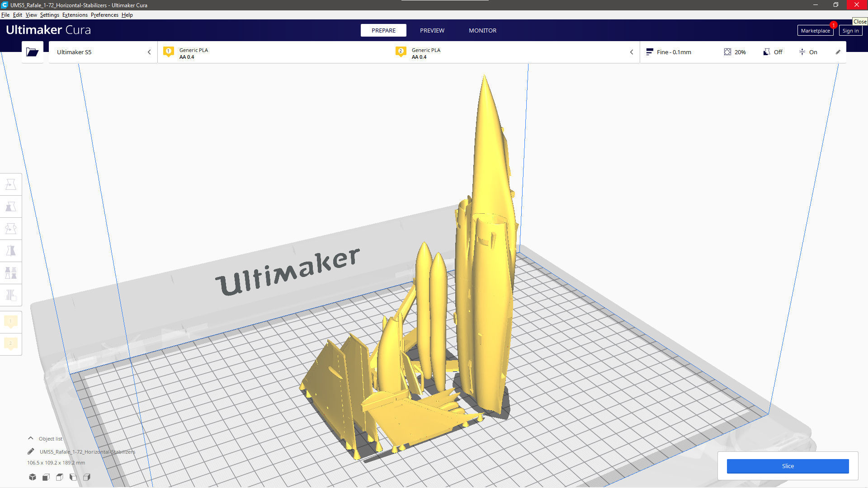Expand the Ultimaker S5 printer selector
This screenshot has width=868, height=488.
click(149, 52)
